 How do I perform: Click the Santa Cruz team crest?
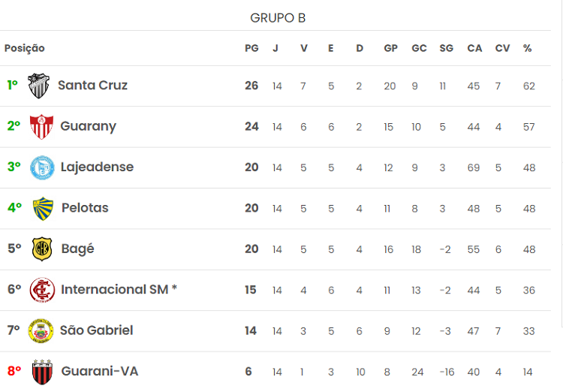point(38,86)
